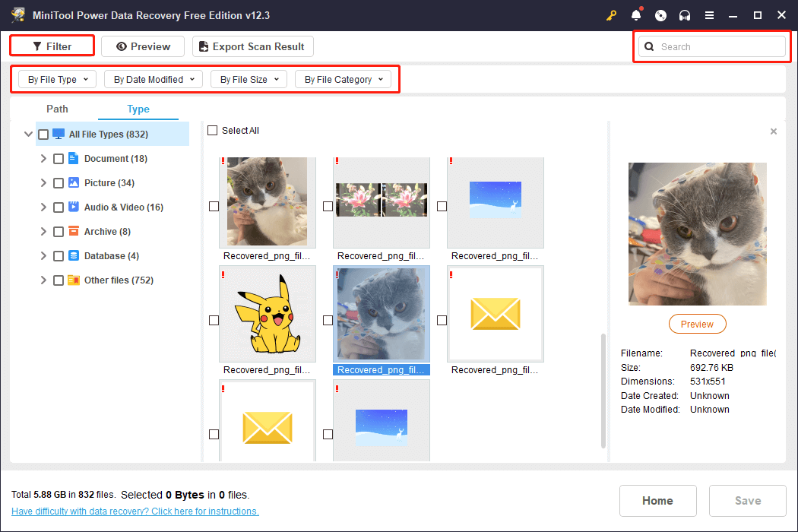This screenshot has width=798, height=532.
Task: Switch to the Path tab
Action: pos(57,109)
